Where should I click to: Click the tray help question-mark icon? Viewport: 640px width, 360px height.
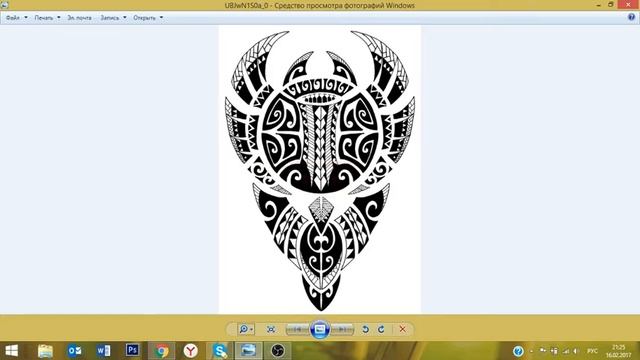point(518,351)
